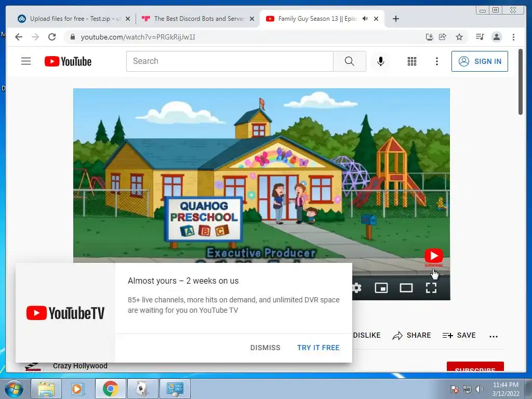This screenshot has height=399, width=532.
Task: Click the address bar URL
Action: tap(138, 37)
